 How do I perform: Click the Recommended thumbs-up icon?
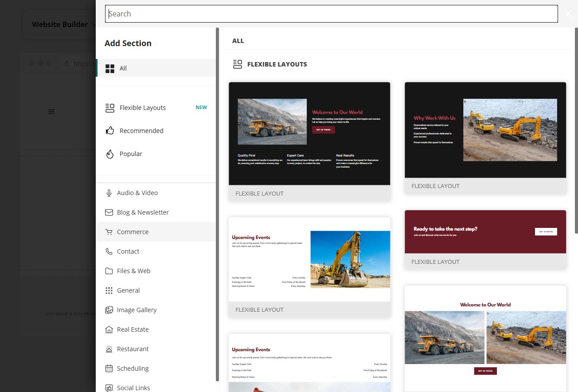[110, 131]
